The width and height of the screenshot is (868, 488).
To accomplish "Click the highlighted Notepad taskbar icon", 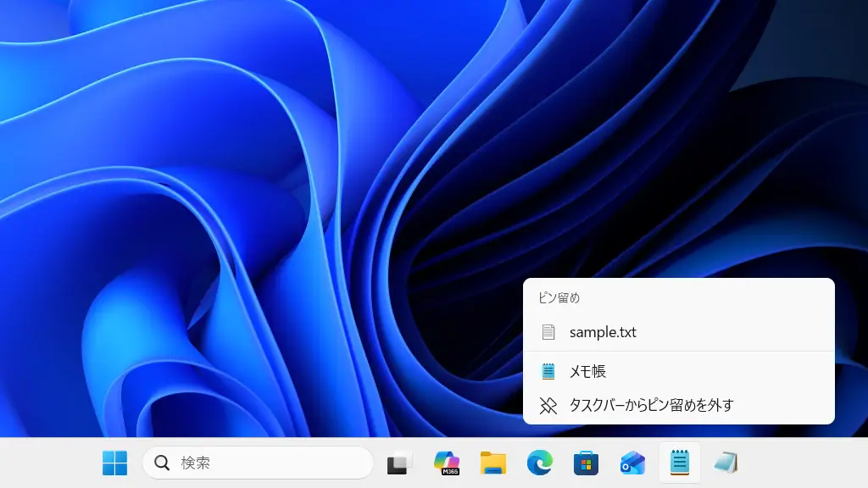I will point(679,463).
